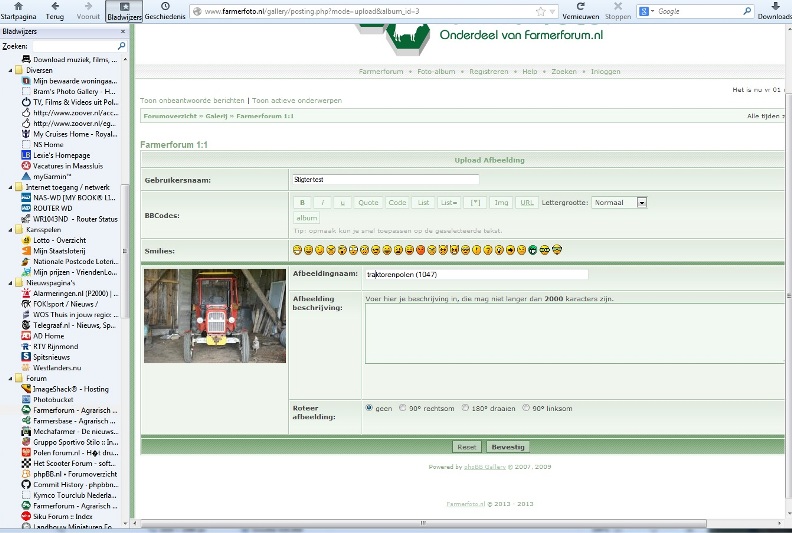Click the Reset button

coord(466,447)
